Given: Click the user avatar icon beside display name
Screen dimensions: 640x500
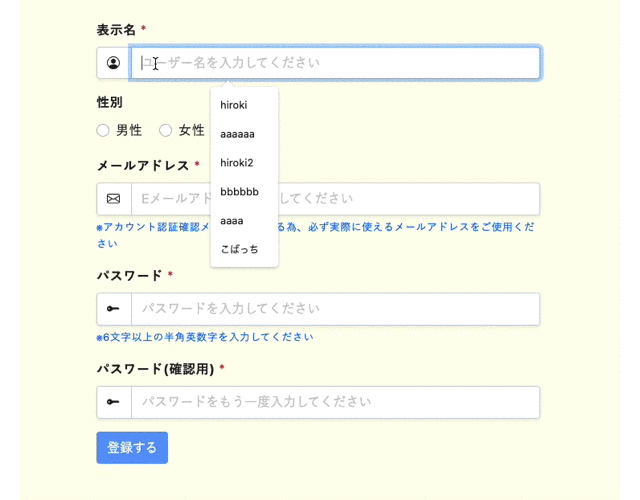Looking at the screenshot, I should 113,63.
